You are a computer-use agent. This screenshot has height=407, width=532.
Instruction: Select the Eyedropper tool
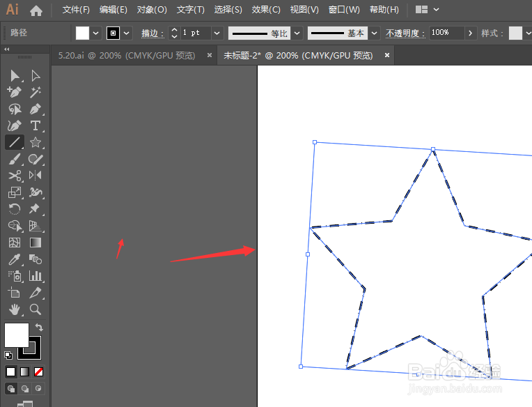point(15,259)
